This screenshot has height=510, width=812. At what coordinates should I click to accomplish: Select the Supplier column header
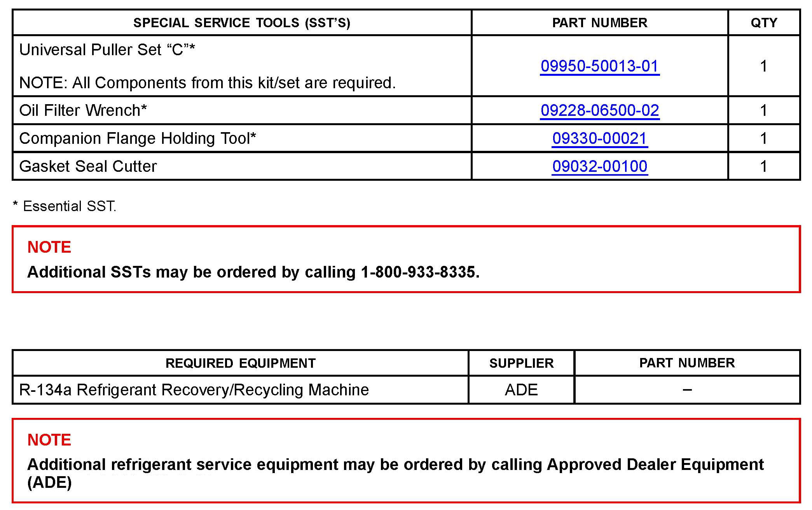pyautogui.click(x=521, y=363)
